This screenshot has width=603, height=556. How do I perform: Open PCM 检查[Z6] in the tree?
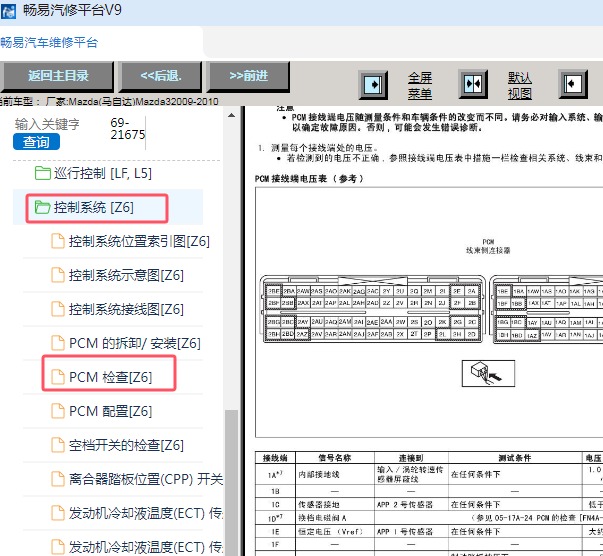click(110, 377)
